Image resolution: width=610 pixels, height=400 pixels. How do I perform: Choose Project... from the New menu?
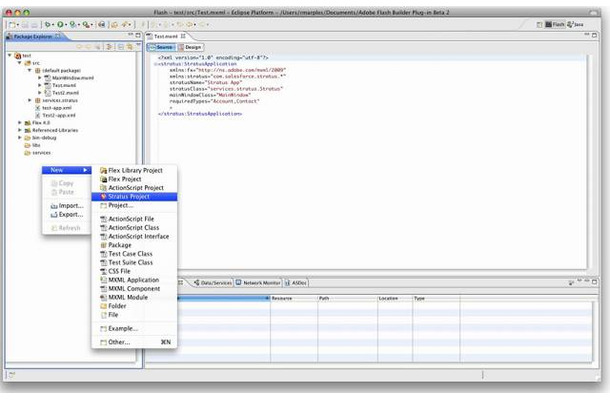coord(134,205)
